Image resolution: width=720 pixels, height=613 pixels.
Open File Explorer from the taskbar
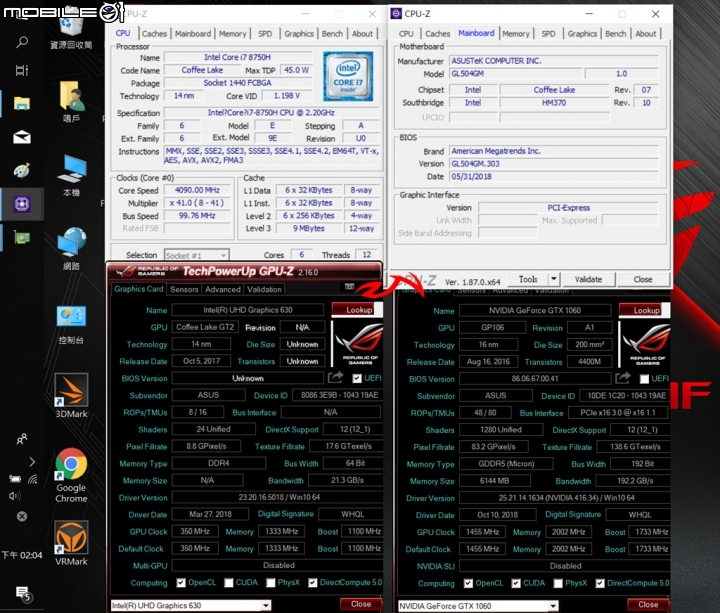[22, 103]
